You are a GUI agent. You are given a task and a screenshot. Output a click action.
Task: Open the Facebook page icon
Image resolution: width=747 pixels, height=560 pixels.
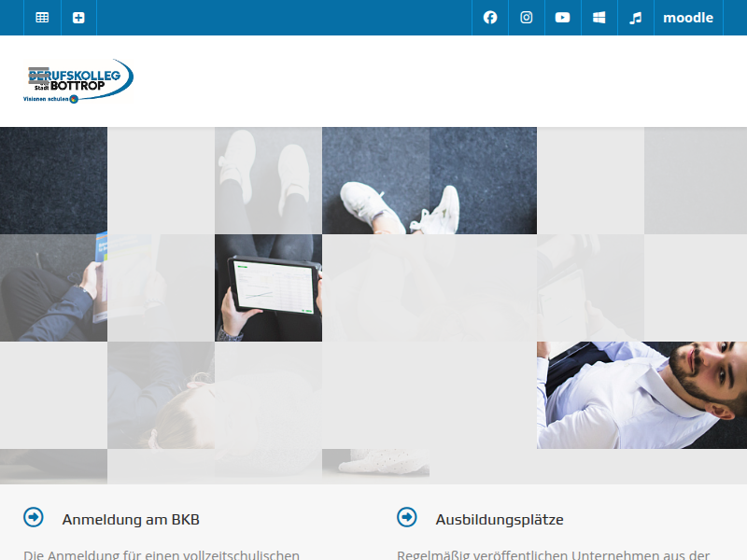pyautogui.click(x=490, y=18)
